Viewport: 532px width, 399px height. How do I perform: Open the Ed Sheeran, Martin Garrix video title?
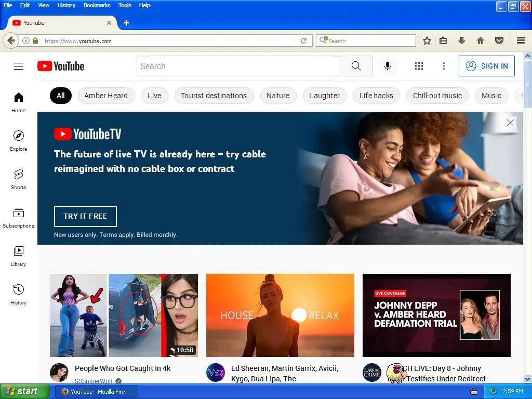(285, 374)
